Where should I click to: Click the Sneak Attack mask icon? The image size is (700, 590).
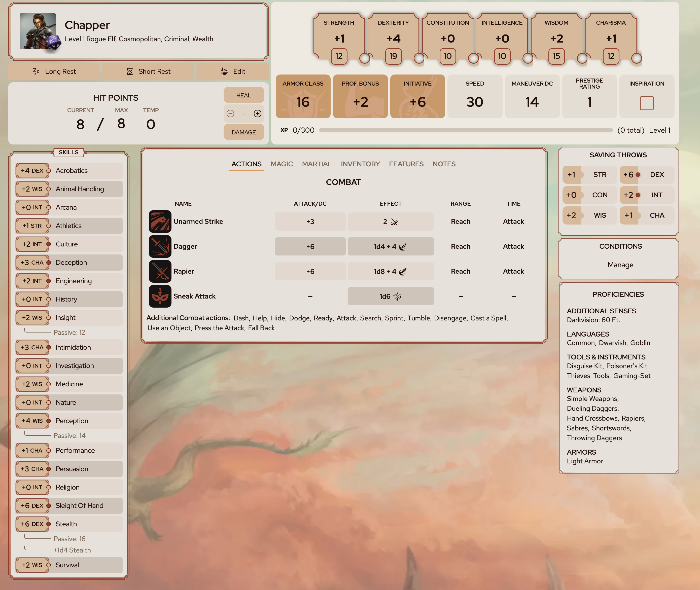pos(160,296)
